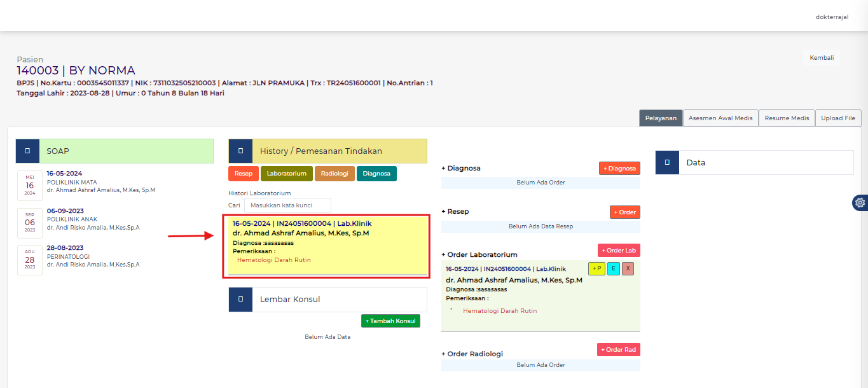The image size is (868, 388).
Task: Switch to the Resume Medis tab
Action: coord(787,118)
